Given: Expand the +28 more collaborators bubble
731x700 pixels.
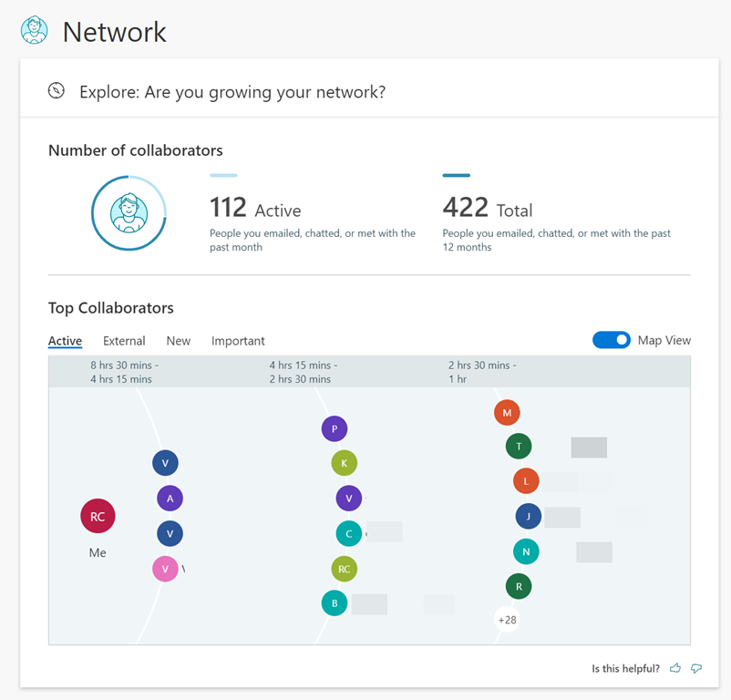Looking at the screenshot, I should pyautogui.click(x=507, y=620).
